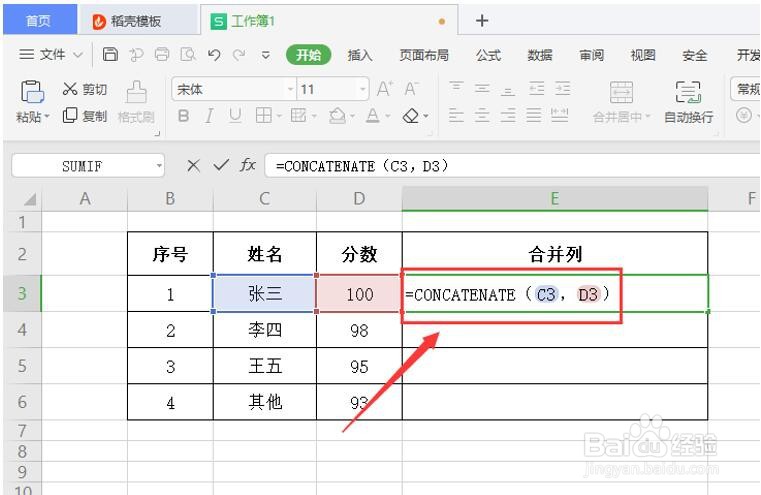Viewport: 761px width, 495px height.
Task: Click the score cell 98
Action: [x=359, y=330]
